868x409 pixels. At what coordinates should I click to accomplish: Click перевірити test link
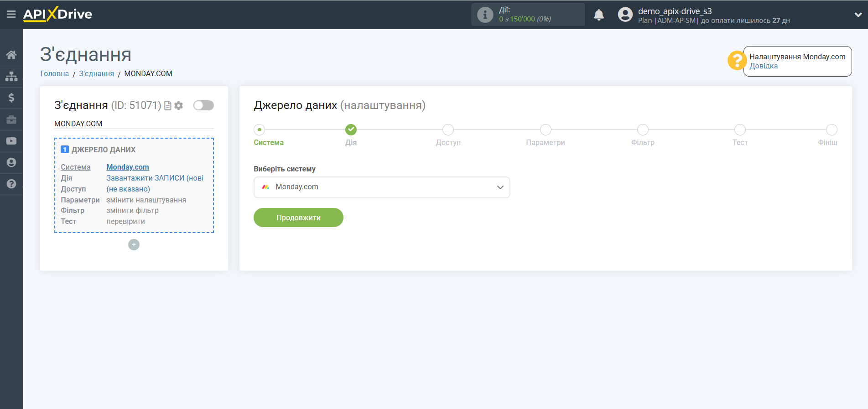[x=125, y=221]
